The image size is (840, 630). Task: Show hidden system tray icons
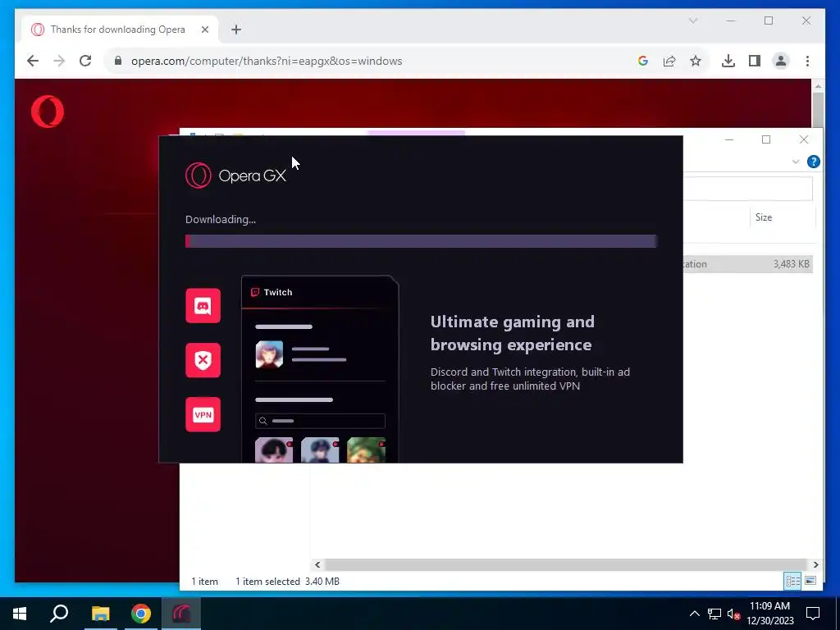[694, 614]
